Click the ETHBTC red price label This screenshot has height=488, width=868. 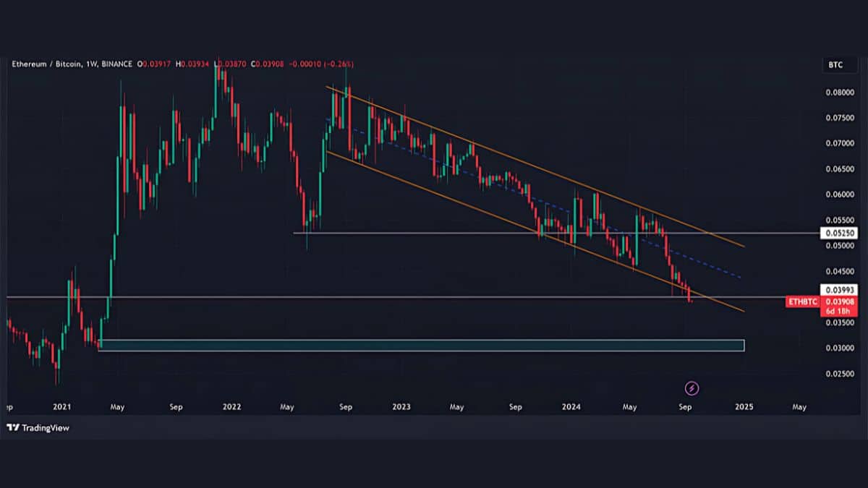click(803, 302)
